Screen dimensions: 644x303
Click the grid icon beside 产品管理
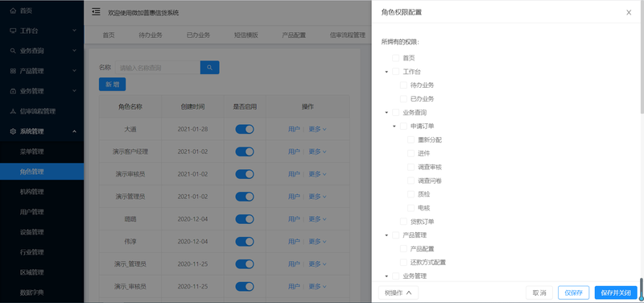pyautogui.click(x=13, y=71)
